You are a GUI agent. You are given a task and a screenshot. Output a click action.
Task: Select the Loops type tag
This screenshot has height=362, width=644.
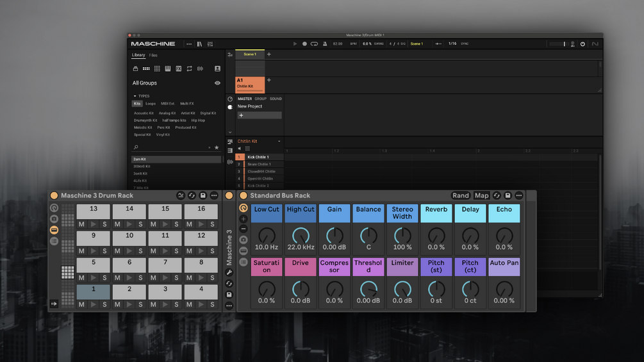[x=151, y=103]
